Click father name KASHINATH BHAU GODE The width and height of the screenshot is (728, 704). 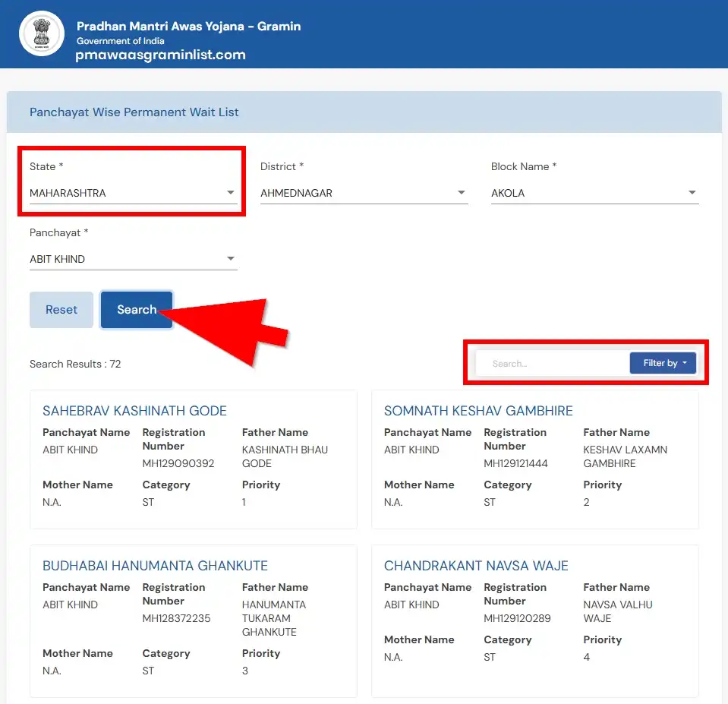pos(285,456)
